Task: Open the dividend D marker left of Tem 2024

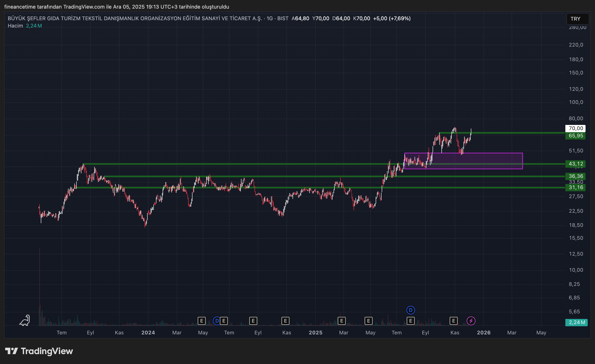Action: [x=216, y=321]
